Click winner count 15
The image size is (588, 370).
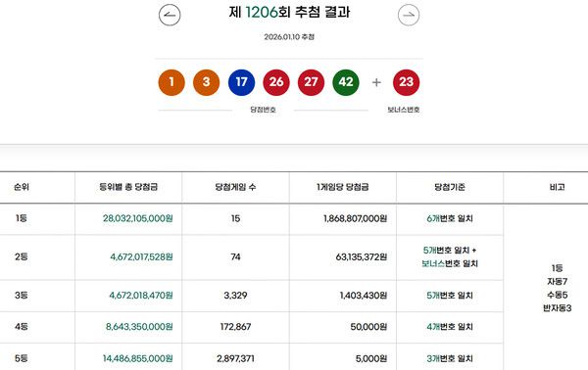tap(235, 218)
